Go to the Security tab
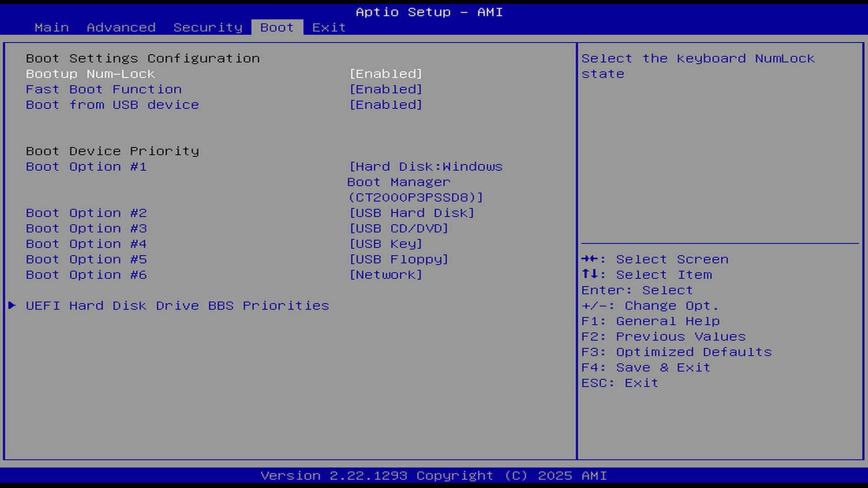 208,28
